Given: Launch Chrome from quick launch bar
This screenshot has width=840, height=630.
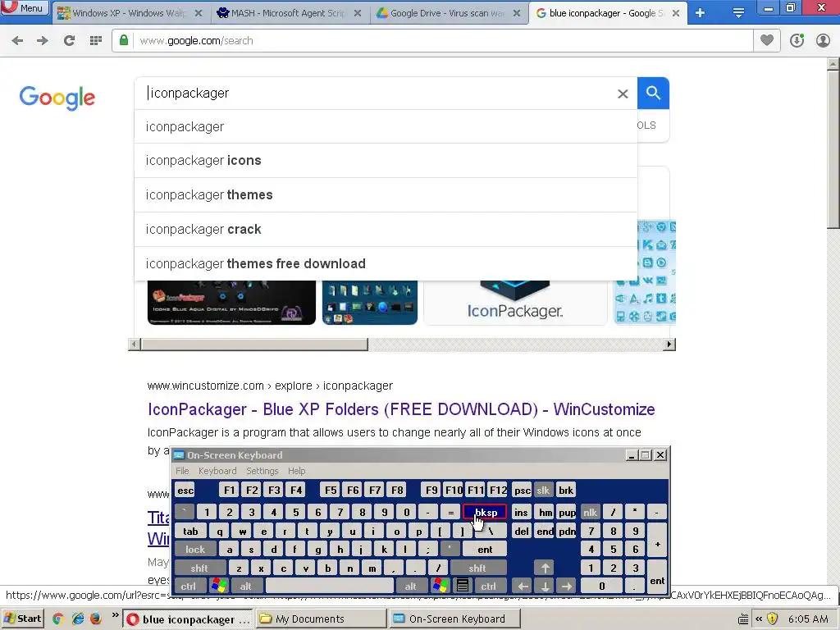Looking at the screenshot, I should 58,619.
